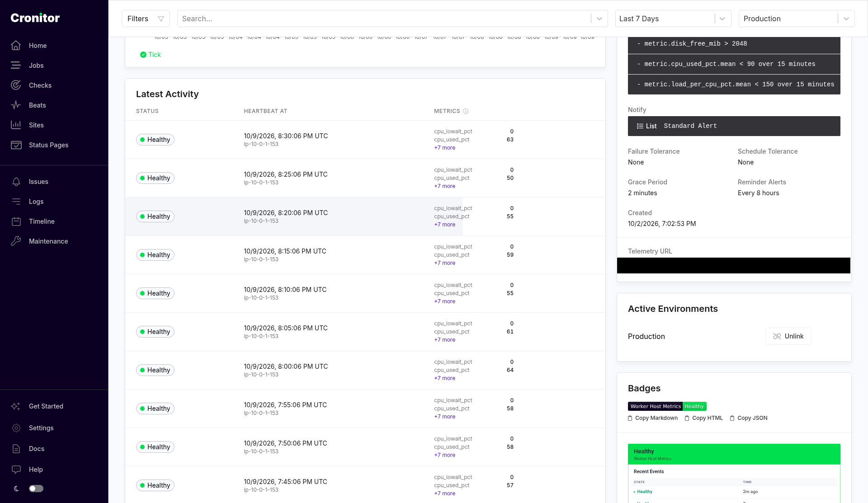Click the Filters funnel icon
The width and height of the screenshot is (868, 503).
[161, 19]
